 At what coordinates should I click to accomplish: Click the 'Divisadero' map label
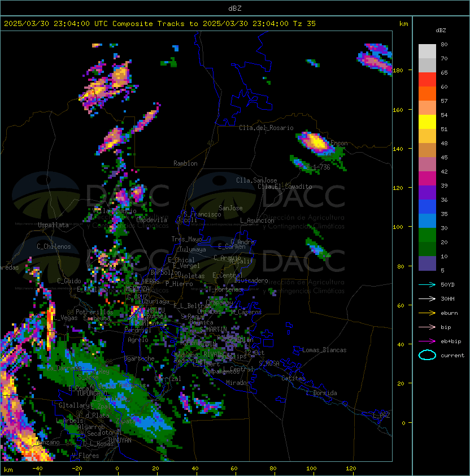click(x=251, y=280)
